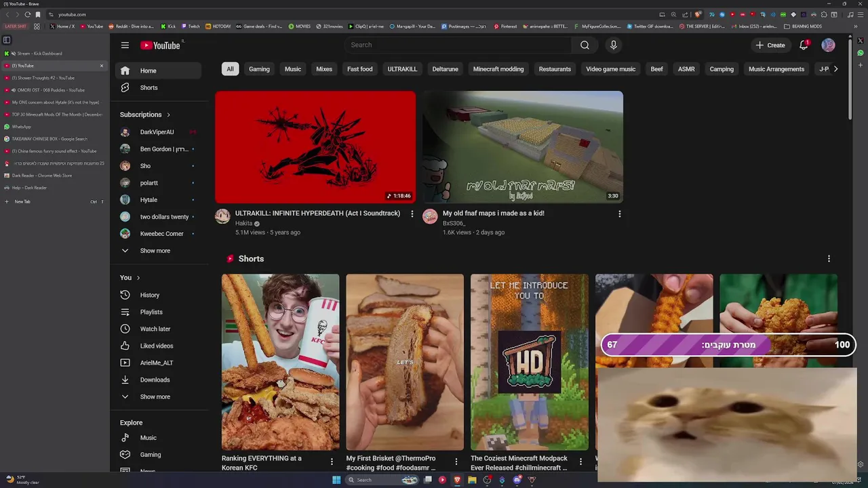868x488 pixels.
Task: Open browser extensions puzzle icon
Action: pyautogui.click(x=824, y=14)
